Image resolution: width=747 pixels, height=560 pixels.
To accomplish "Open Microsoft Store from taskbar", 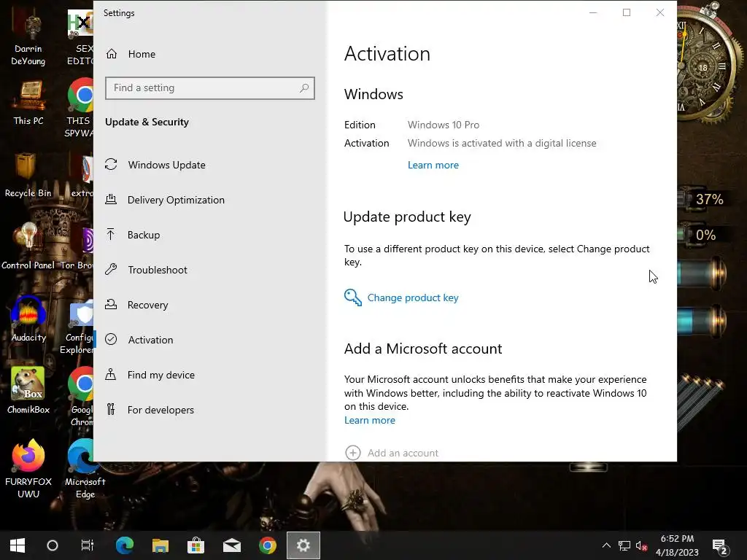I will [196, 545].
